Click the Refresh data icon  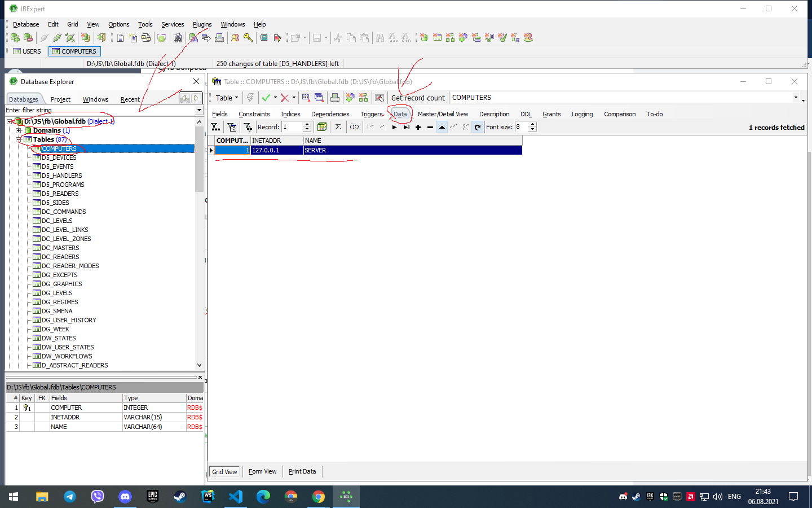click(478, 127)
